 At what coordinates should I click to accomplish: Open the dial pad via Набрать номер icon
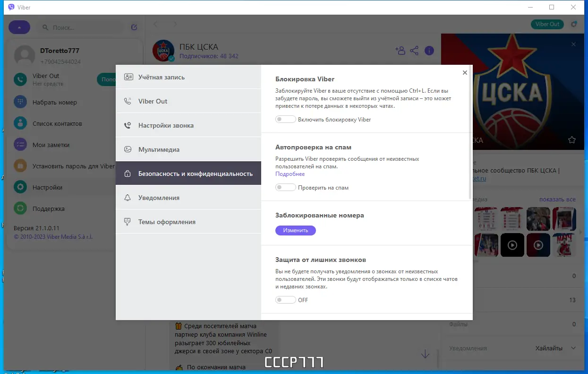pyautogui.click(x=20, y=102)
